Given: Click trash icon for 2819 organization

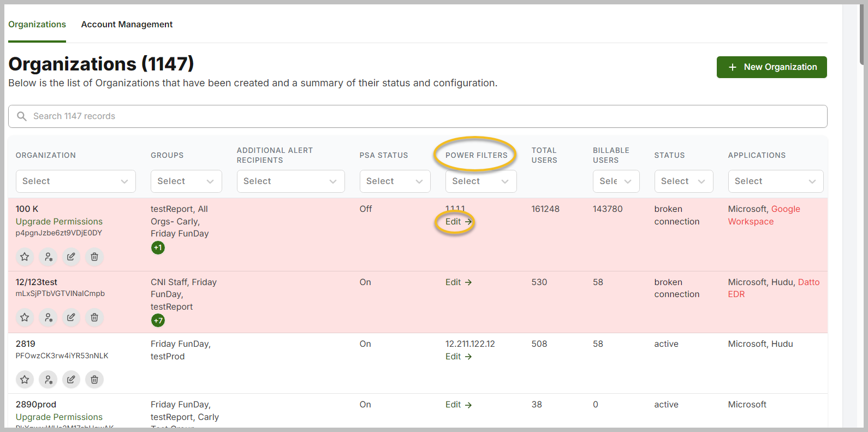Looking at the screenshot, I should pos(94,379).
